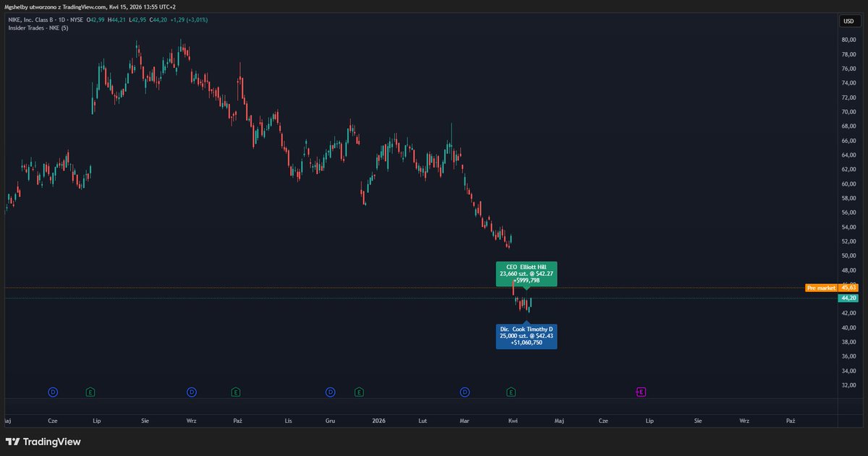Viewport: 868px width, 456px height.
Task: Click the earnings marker above first Lip label
Action: click(90, 392)
